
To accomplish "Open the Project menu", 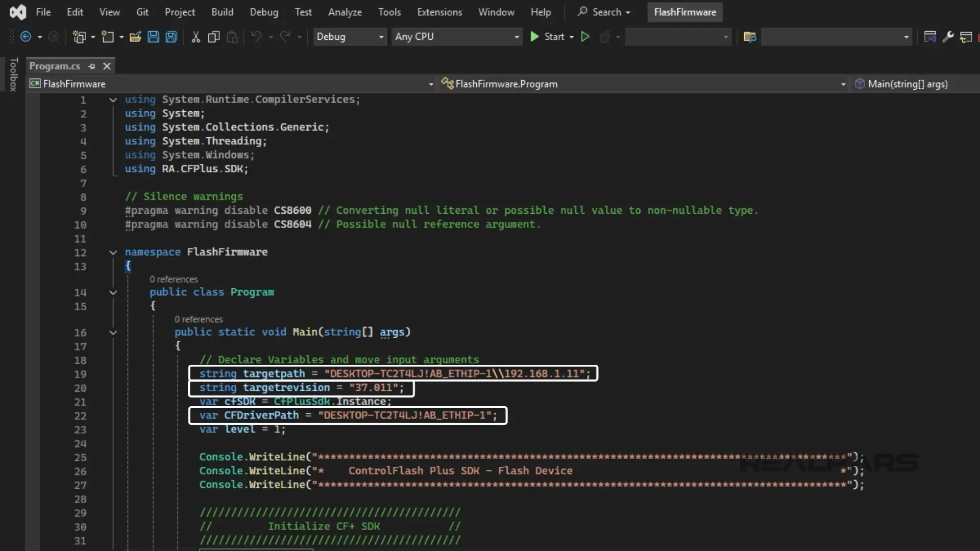I will (x=180, y=12).
